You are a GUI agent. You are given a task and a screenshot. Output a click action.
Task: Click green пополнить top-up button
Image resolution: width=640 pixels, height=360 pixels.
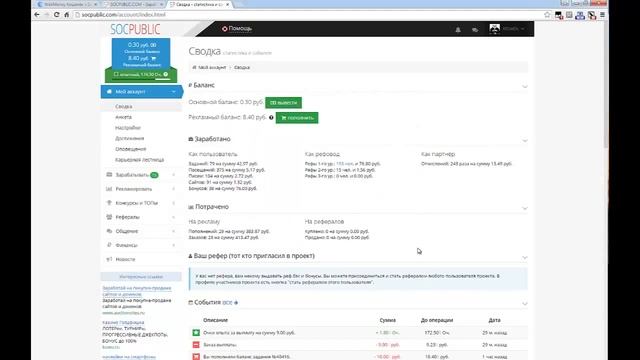[297, 118]
